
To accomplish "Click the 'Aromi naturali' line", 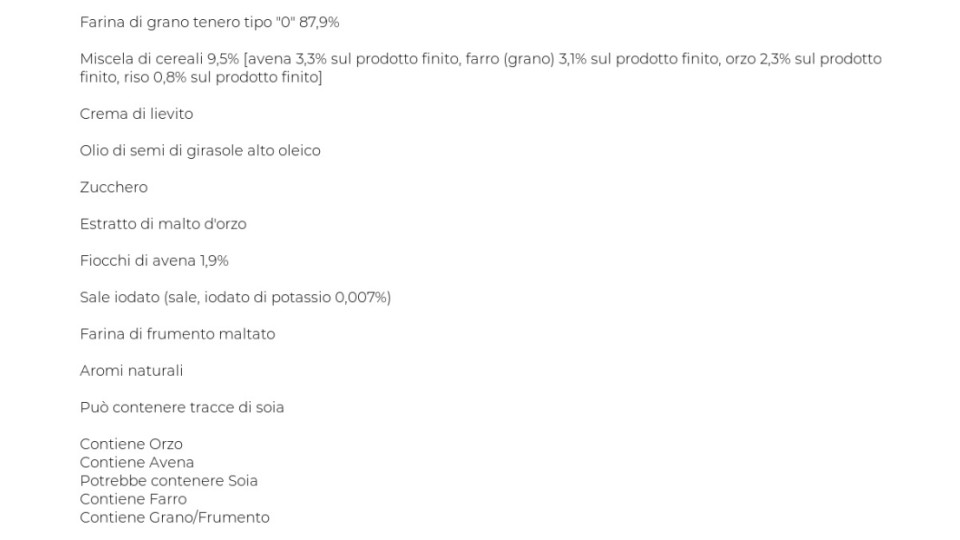I will click(132, 371).
